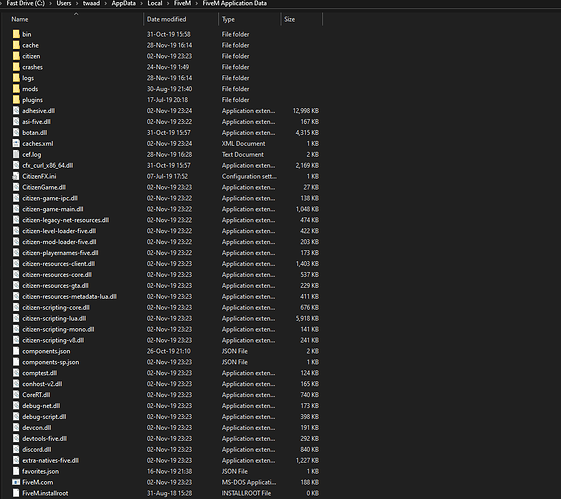The height and width of the screenshot is (499, 561).
Task: Select extra-natives-five.dll file name
Action: coord(50,460)
